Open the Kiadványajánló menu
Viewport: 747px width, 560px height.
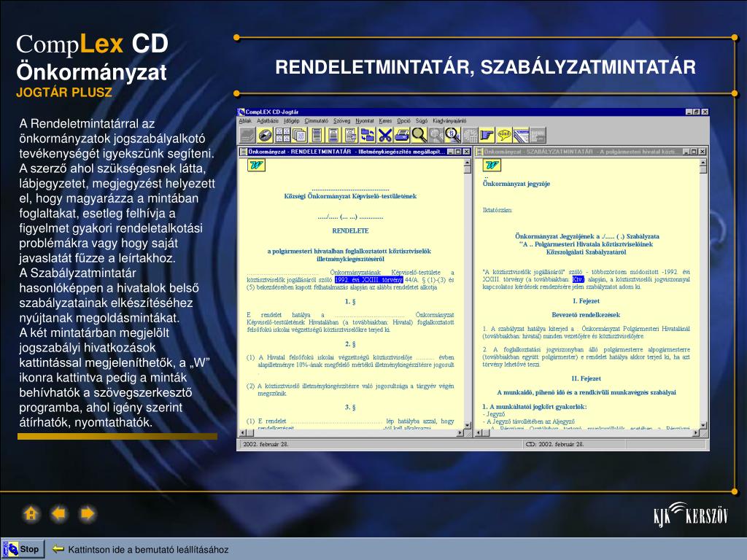[449, 121]
